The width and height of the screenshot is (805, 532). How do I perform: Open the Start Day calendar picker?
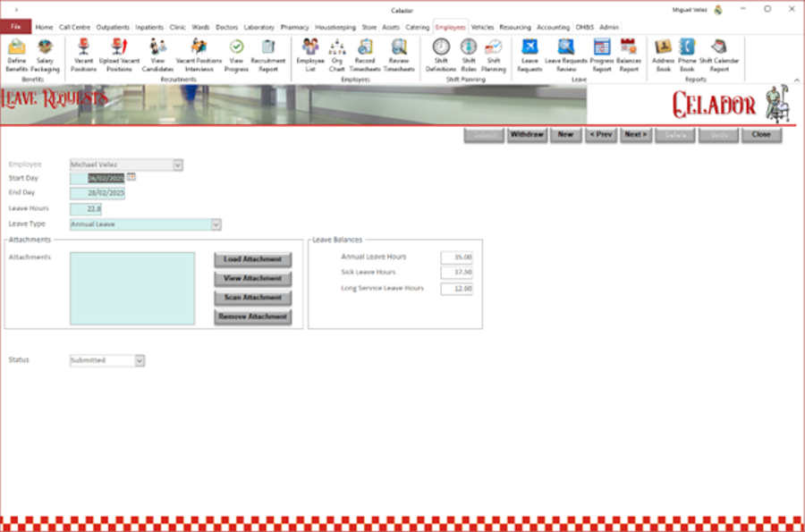tap(131, 178)
